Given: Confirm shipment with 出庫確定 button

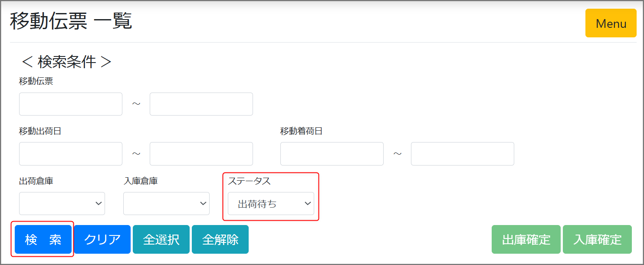Looking at the screenshot, I should click(x=526, y=239).
